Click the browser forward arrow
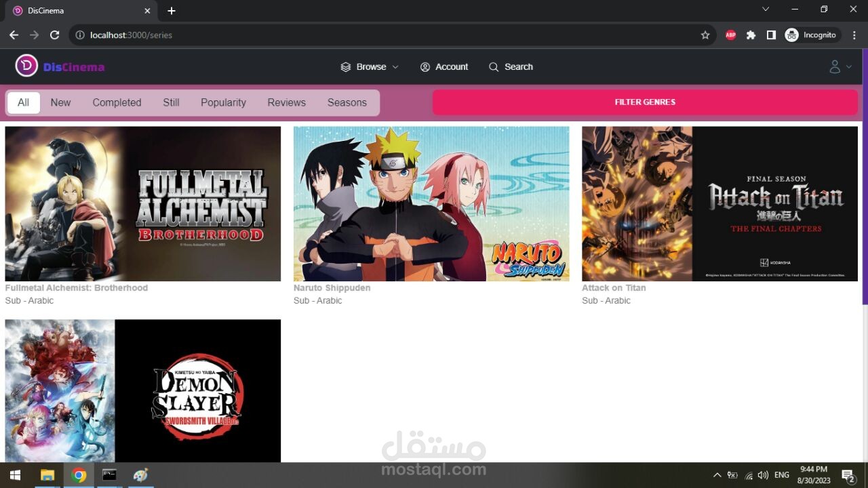868x488 pixels. [34, 35]
